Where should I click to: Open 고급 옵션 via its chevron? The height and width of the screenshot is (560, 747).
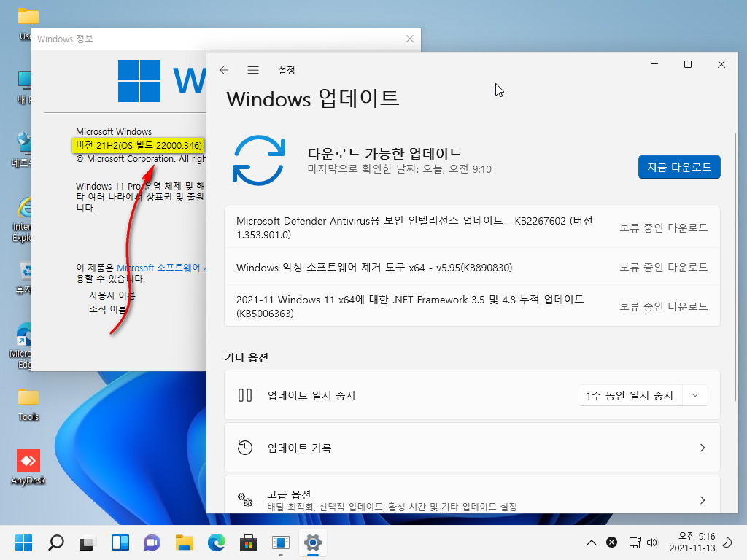tap(703, 500)
